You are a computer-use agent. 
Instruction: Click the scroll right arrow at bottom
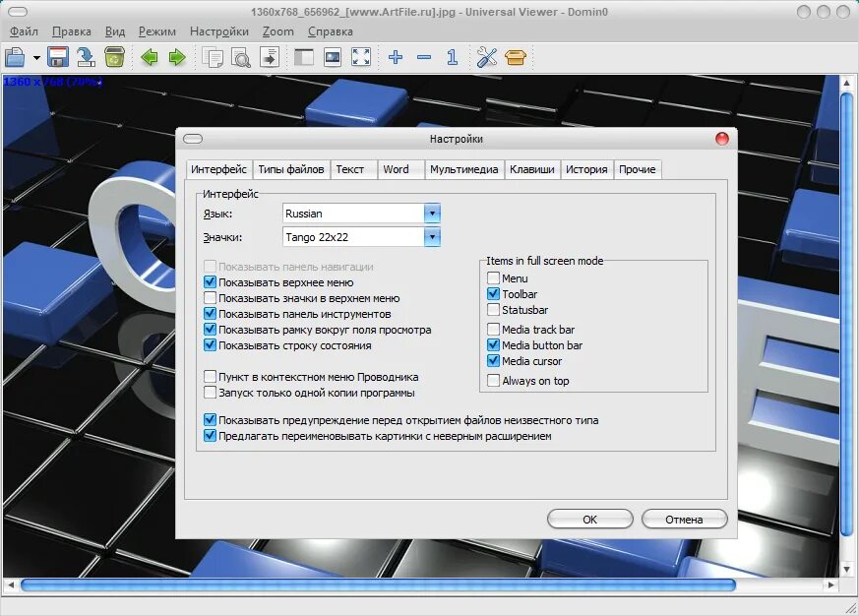coord(831,585)
